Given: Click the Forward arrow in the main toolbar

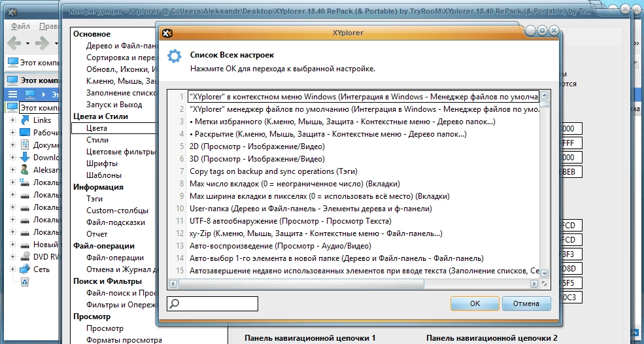Looking at the screenshot, I should tap(42, 43).
